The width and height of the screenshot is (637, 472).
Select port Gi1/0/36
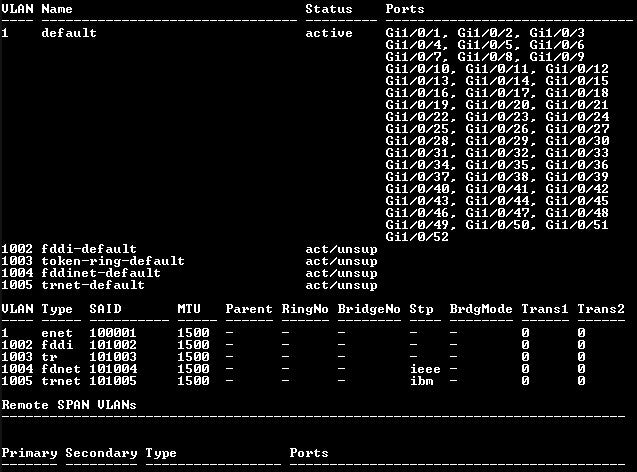pyautogui.click(x=577, y=165)
